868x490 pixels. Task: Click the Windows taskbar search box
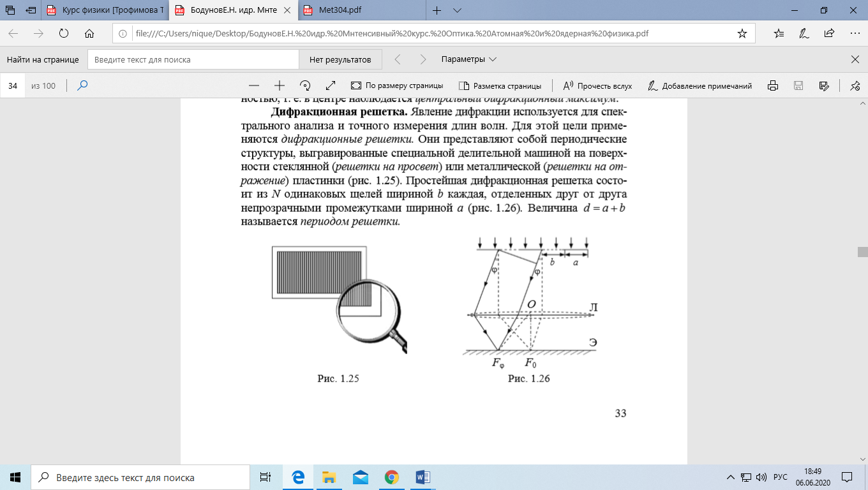(140, 477)
